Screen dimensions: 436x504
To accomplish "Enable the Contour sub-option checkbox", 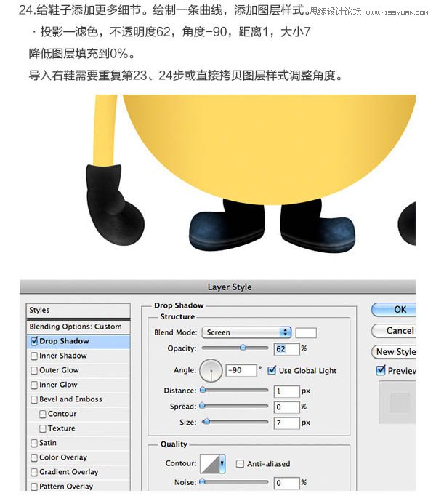I will coord(43,414).
